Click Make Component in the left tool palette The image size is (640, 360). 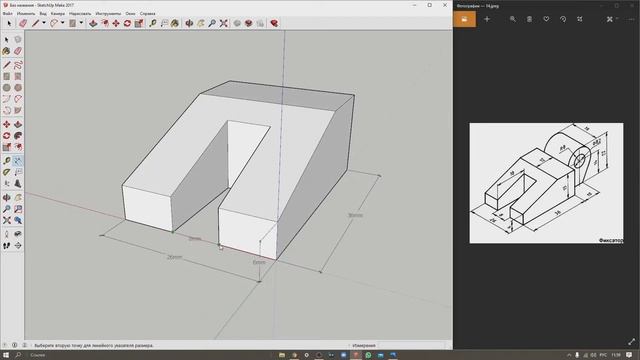(x=18, y=40)
